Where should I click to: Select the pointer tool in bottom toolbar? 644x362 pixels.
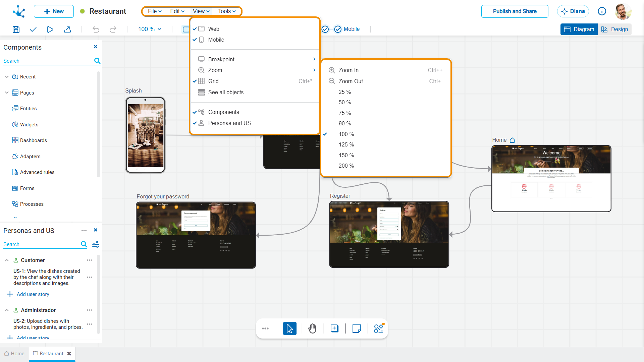[x=289, y=328]
